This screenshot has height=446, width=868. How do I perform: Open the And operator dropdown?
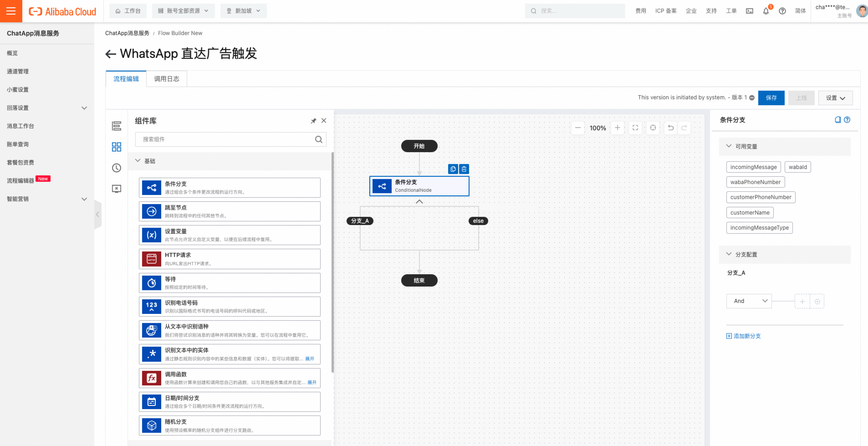tap(749, 301)
